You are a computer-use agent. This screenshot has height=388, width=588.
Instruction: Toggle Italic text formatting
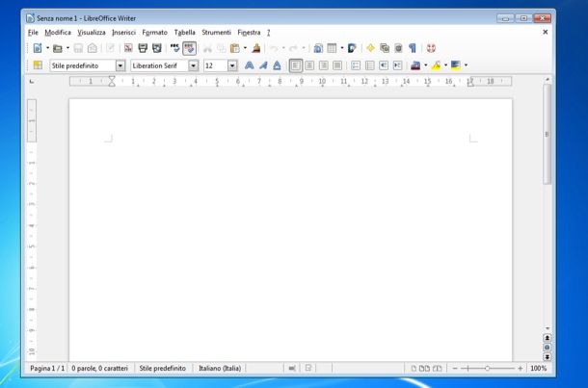(263, 65)
